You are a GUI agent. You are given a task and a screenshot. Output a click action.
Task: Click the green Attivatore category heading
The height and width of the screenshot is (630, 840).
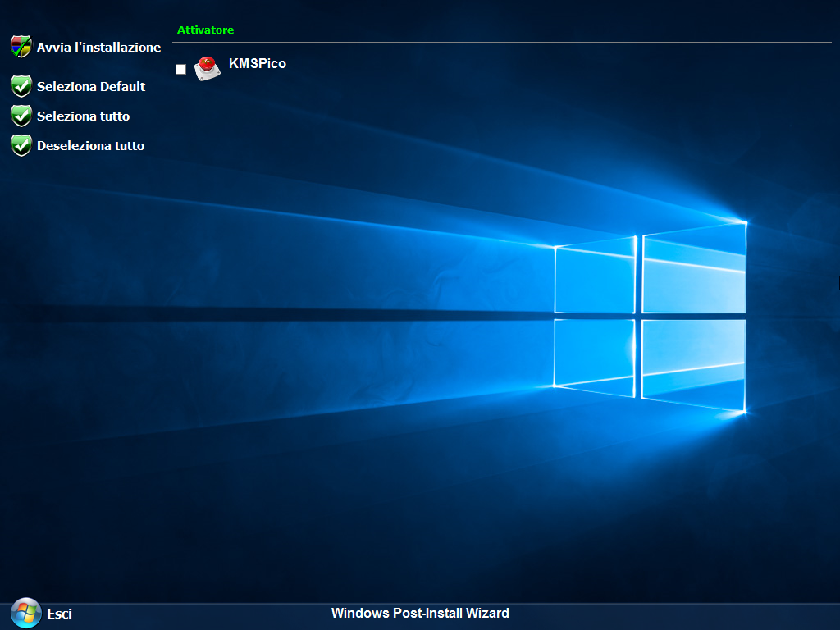tap(206, 30)
